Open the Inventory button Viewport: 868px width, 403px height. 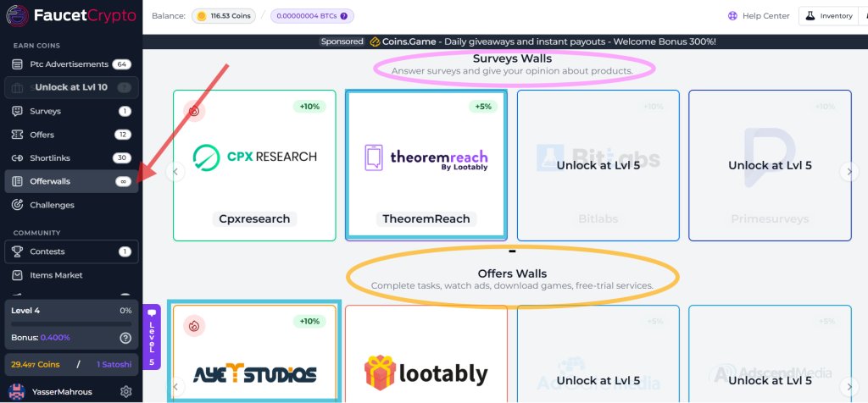pos(829,16)
